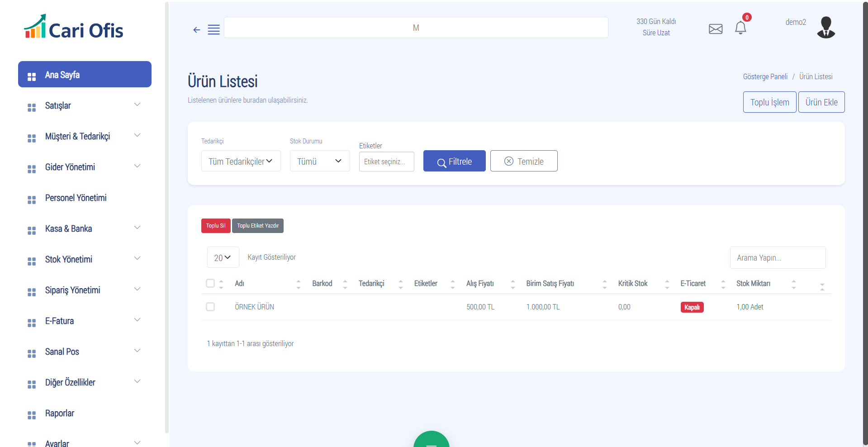Open Raporlar in the sidebar
This screenshot has height=447, width=868.
tap(60, 413)
